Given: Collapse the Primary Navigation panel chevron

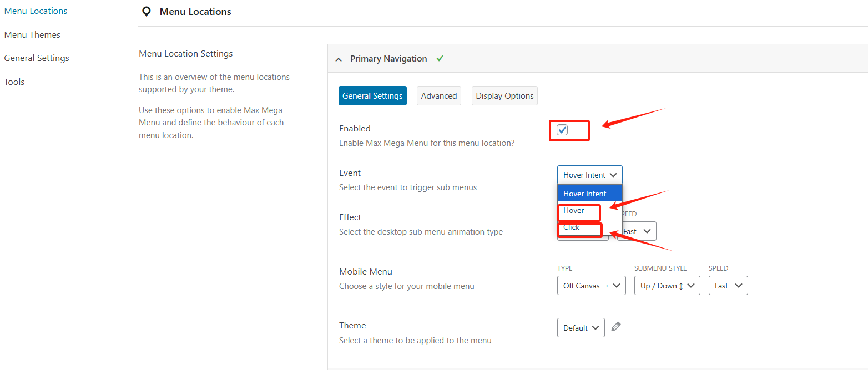Looking at the screenshot, I should (x=339, y=59).
